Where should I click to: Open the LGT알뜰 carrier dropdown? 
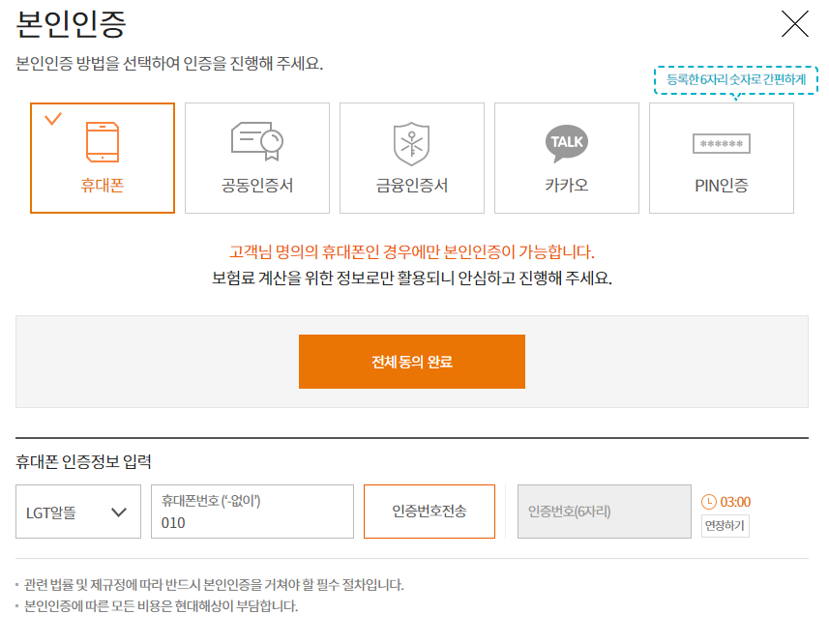[66, 512]
